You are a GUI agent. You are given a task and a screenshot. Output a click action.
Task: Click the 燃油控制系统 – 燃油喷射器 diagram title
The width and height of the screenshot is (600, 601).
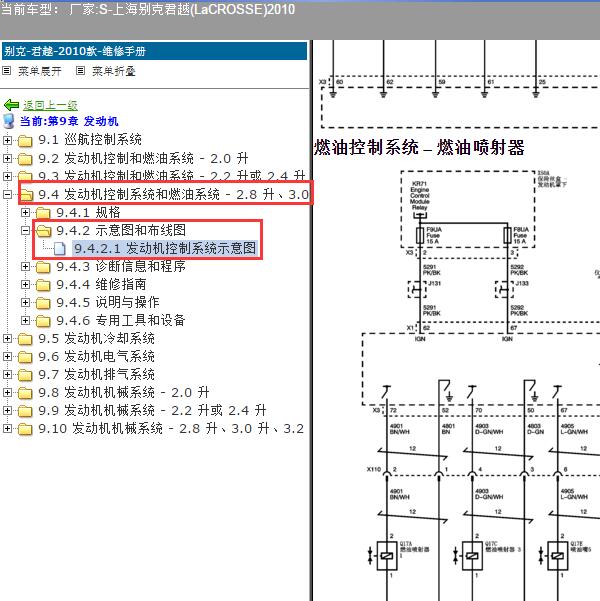(x=419, y=148)
